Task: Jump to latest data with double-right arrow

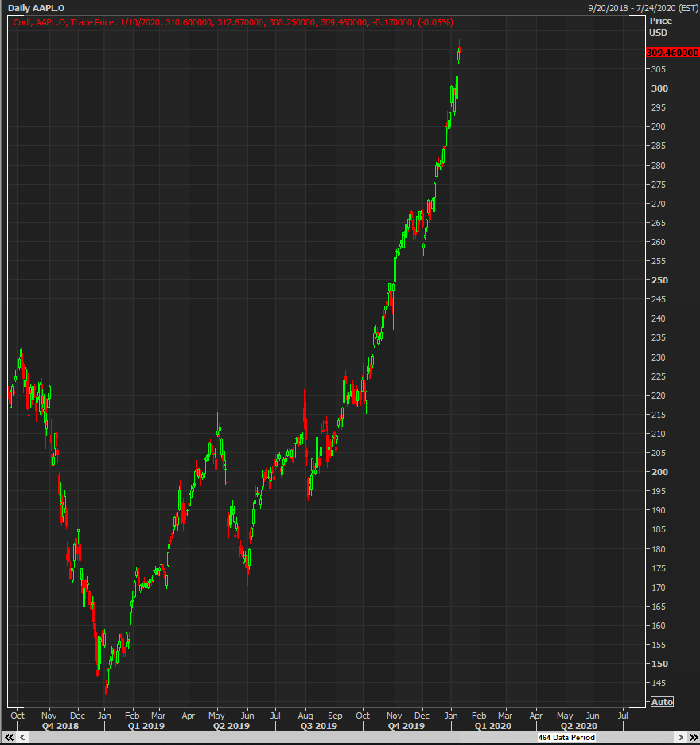Action: pos(694,737)
